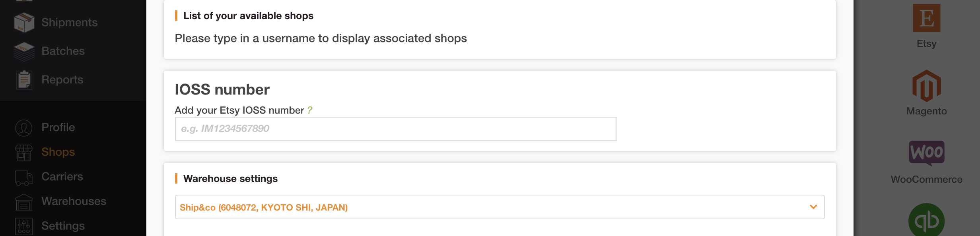Click the green IOSS help question mark
This screenshot has width=980, height=236.
pyautogui.click(x=310, y=110)
